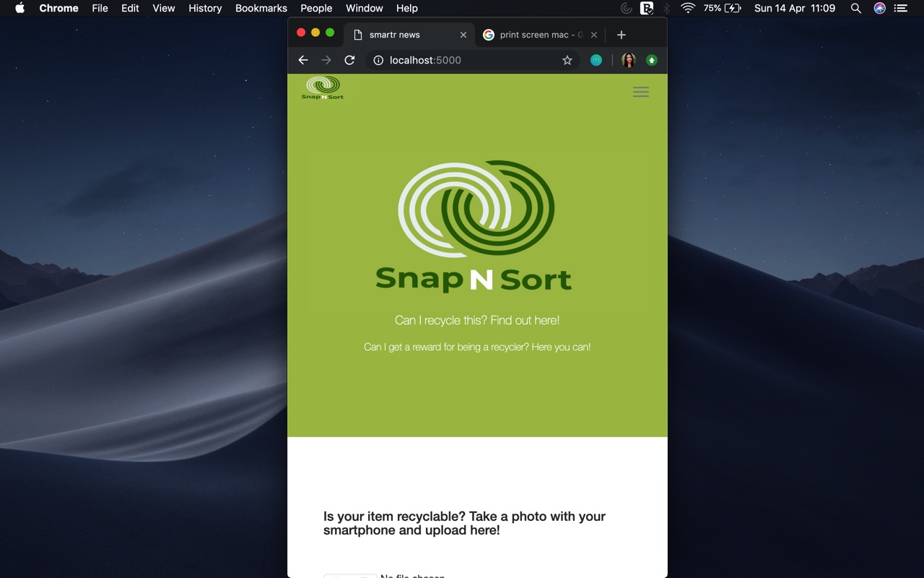Go back to the previous page
924x578 pixels.
click(303, 60)
